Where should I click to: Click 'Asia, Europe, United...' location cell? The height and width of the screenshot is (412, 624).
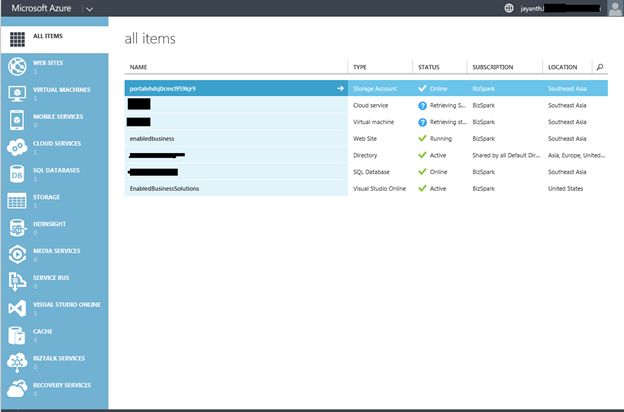click(576, 155)
